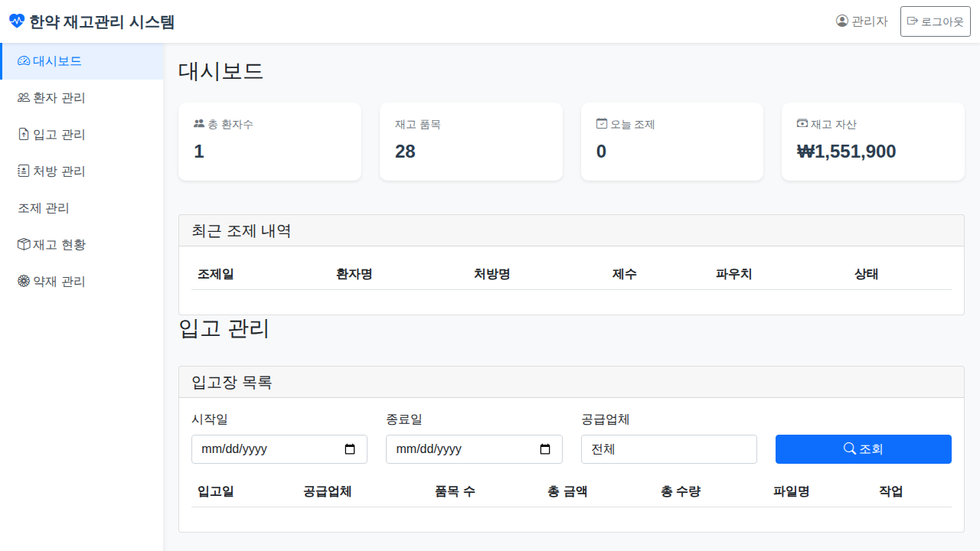980x551 pixels.
Task: Click the 총 환자수 people icon
Action: pyautogui.click(x=199, y=124)
